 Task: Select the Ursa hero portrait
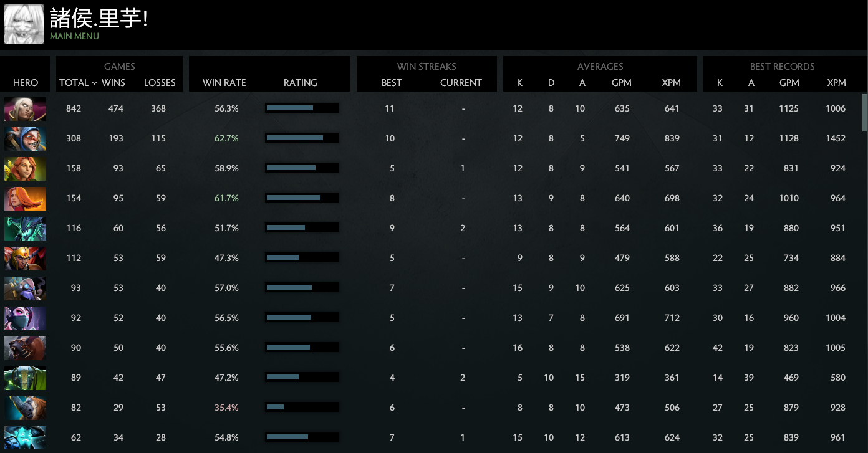click(25, 348)
